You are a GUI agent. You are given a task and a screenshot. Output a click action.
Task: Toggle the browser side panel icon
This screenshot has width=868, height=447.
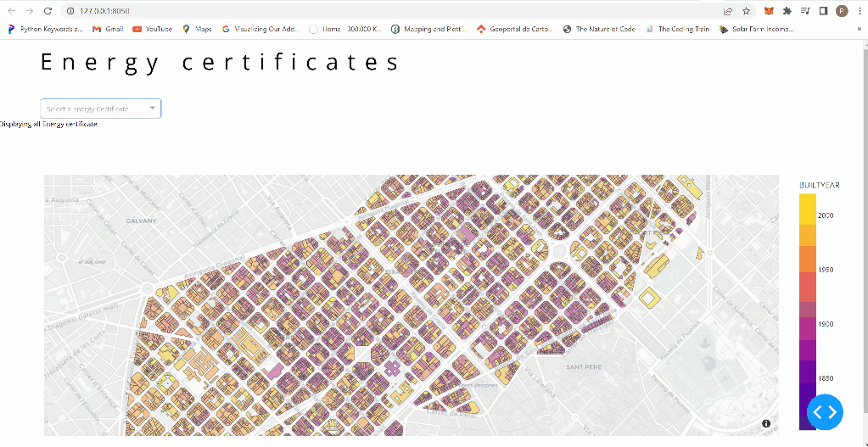(823, 11)
